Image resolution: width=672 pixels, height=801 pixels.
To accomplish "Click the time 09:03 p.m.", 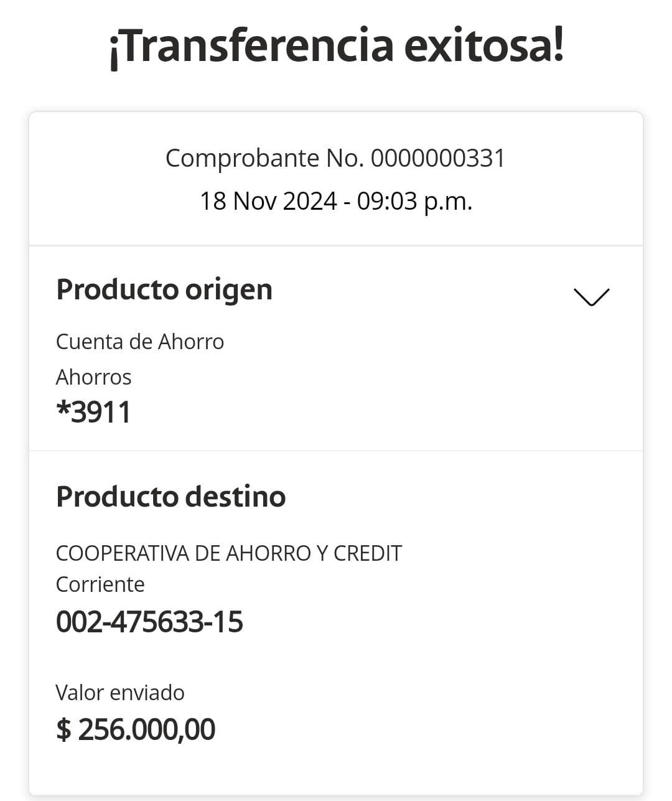I will [x=414, y=201].
